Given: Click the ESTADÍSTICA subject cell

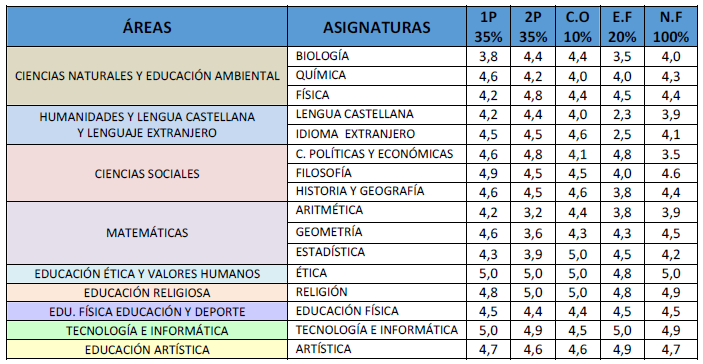Looking at the screenshot, I should click(377, 254).
